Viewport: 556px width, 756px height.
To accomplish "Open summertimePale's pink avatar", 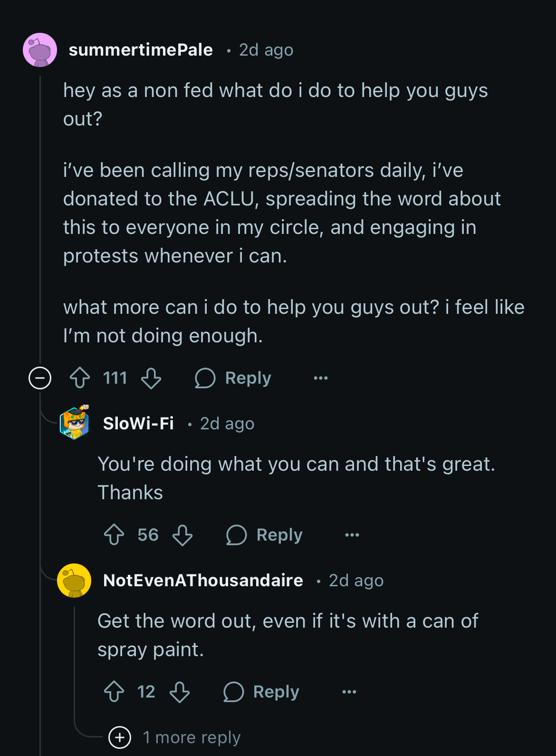I will (x=40, y=50).
